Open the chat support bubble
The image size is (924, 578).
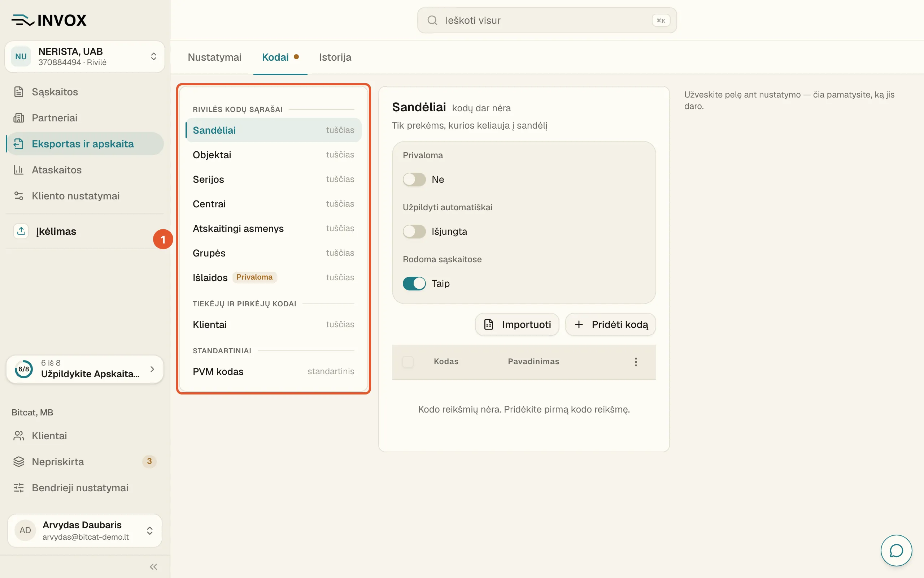coord(896,551)
